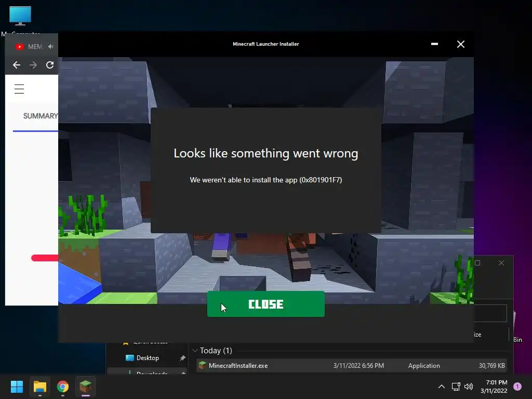The width and height of the screenshot is (532, 399).
Task: Click the Application type cell in Explorer
Action: [424, 366]
